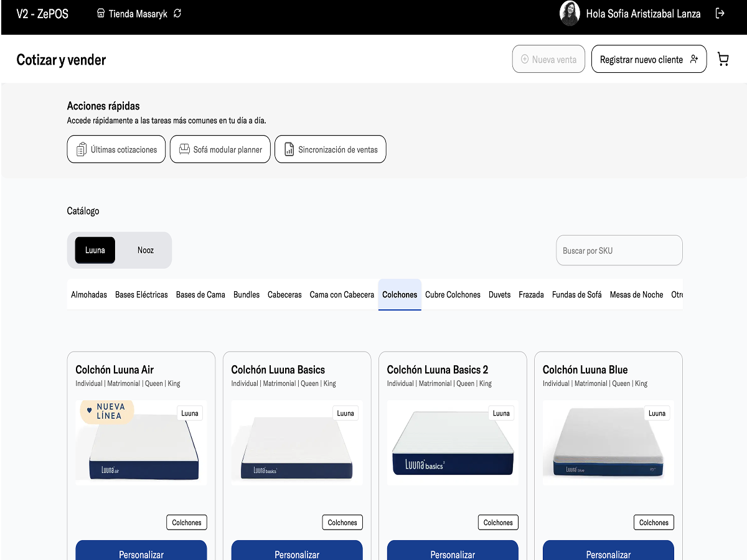
Task: Click the Colchones active tab
Action: tap(400, 294)
